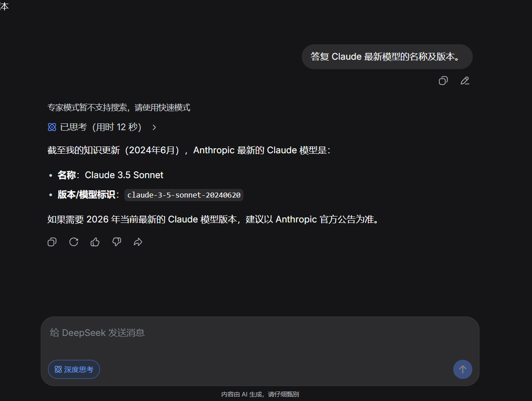
Task: Edit the user's sent message
Action: [465, 80]
